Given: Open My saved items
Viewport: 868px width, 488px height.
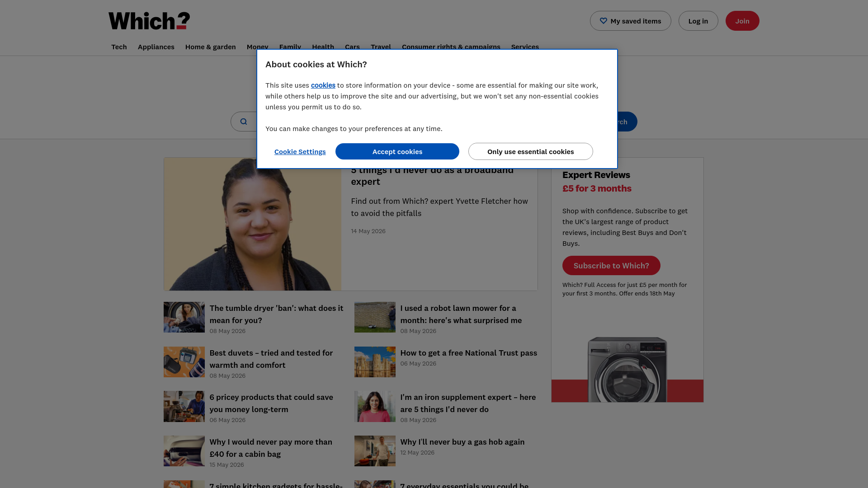Looking at the screenshot, I should pyautogui.click(x=630, y=21).
